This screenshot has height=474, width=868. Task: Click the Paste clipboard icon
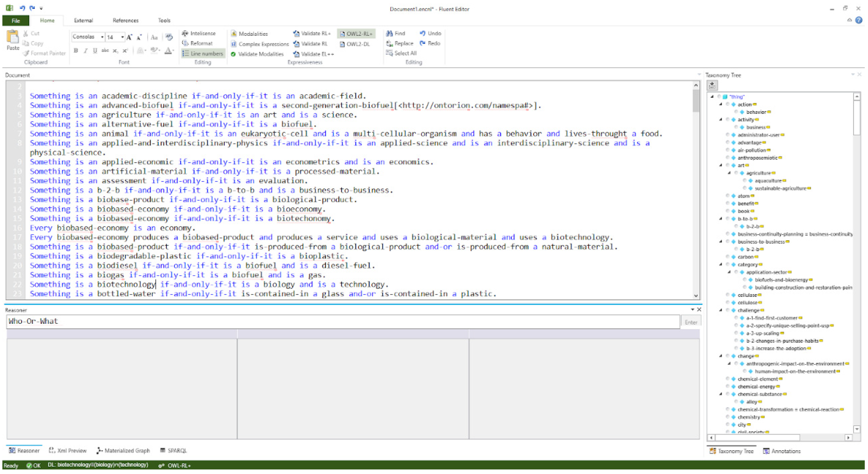(13, 37)
